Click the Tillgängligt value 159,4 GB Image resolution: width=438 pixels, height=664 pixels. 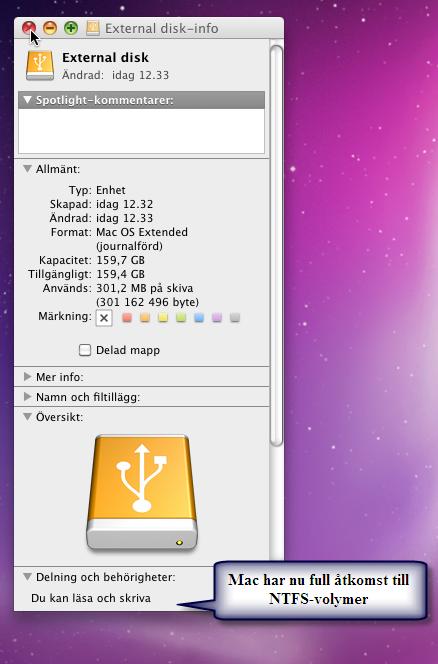pos(121,274)
